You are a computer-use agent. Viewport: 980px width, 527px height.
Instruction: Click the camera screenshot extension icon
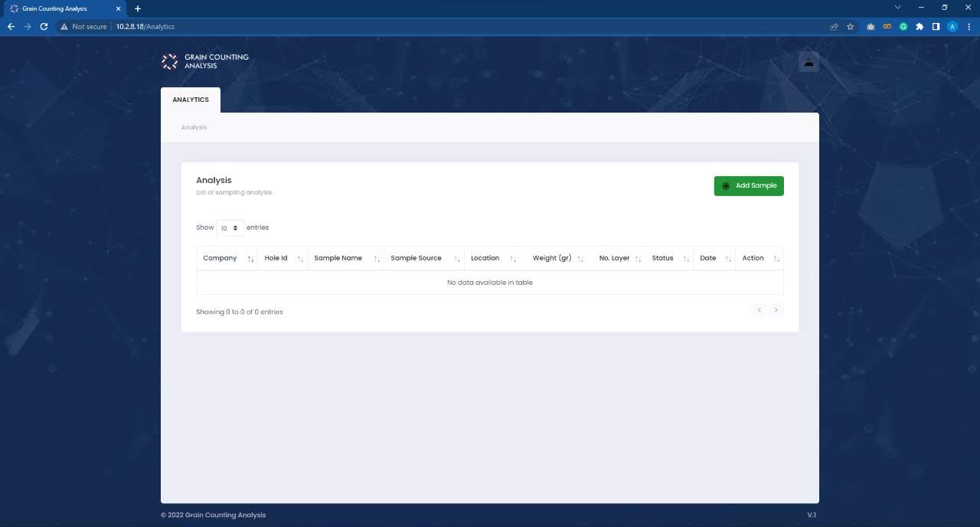871,27
